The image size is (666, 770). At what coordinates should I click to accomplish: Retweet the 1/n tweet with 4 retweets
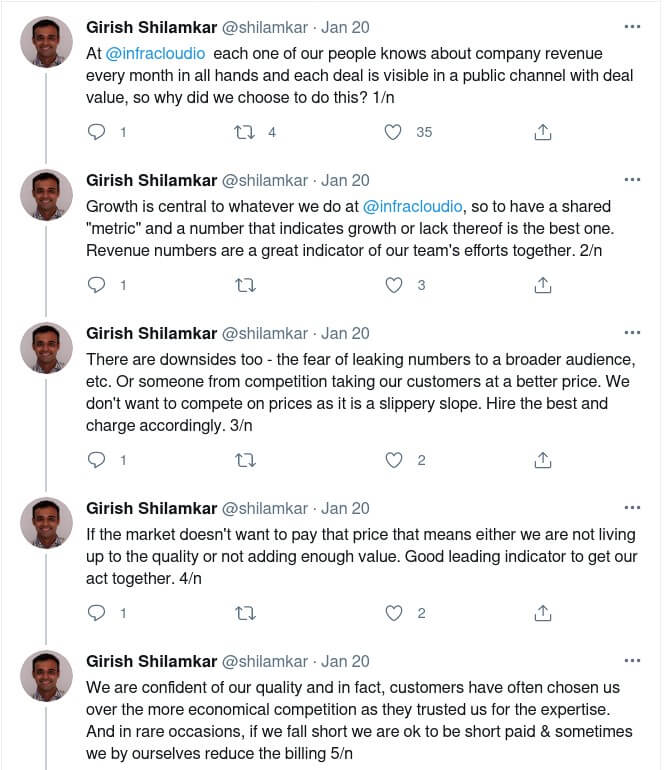(244, 132)
